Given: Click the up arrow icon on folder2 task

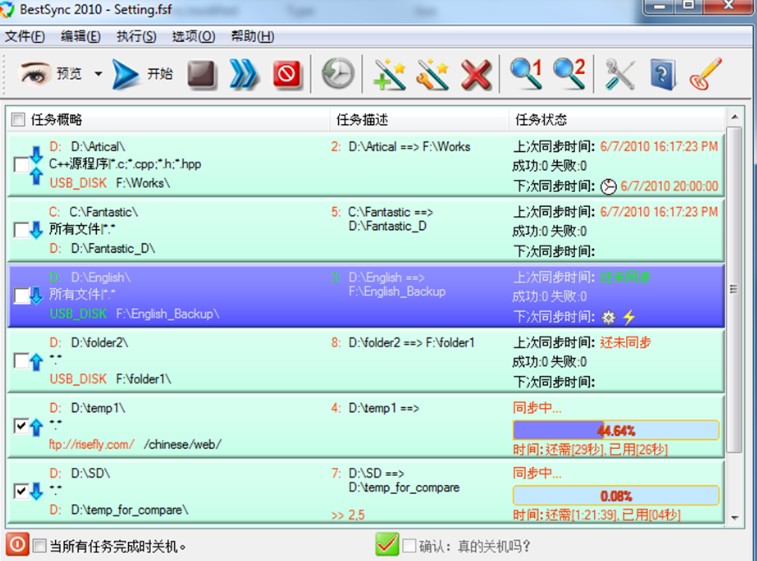Looking at the screenshot, I should tap(36, 362).
